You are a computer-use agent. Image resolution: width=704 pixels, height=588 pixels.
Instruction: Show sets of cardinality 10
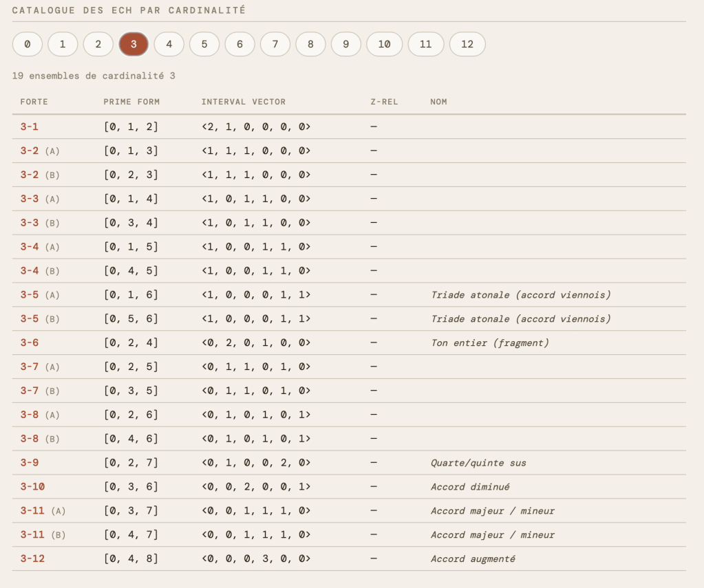click(x=384, y=44)
